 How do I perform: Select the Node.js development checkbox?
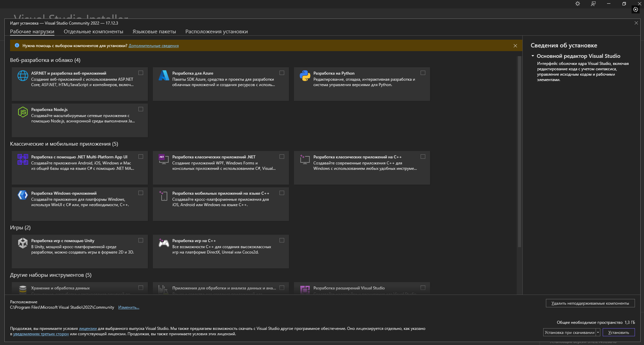click(x=141, y=109)
